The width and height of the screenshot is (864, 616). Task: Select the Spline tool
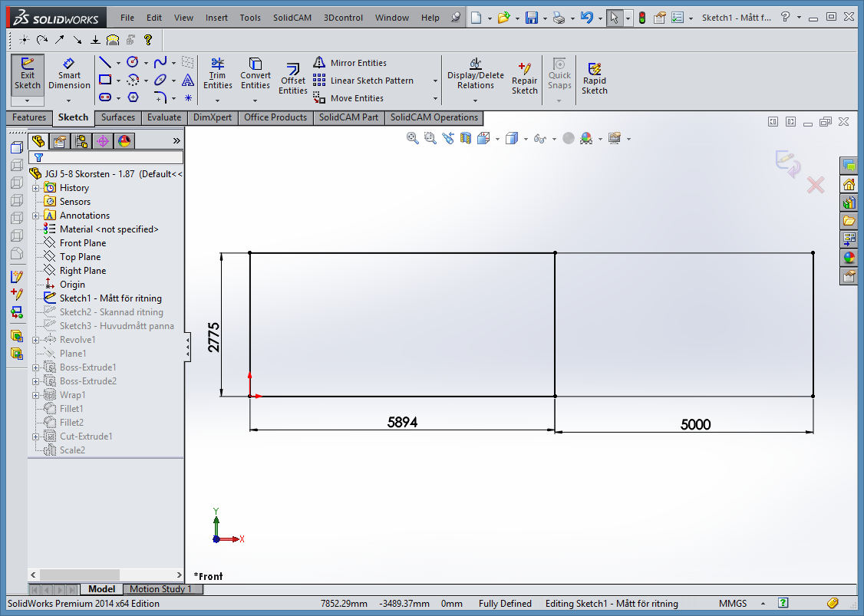(160, 62)
